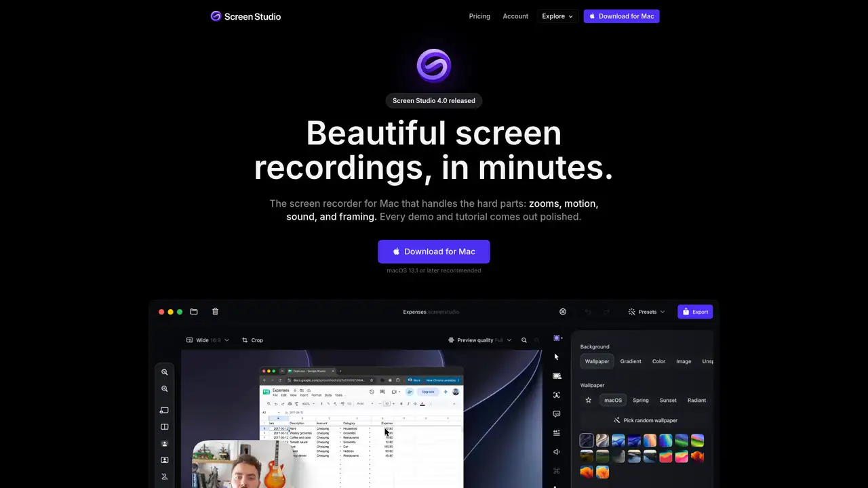Open the face-focus icon in right strip
868x488 pixels.
coord(557,395)
